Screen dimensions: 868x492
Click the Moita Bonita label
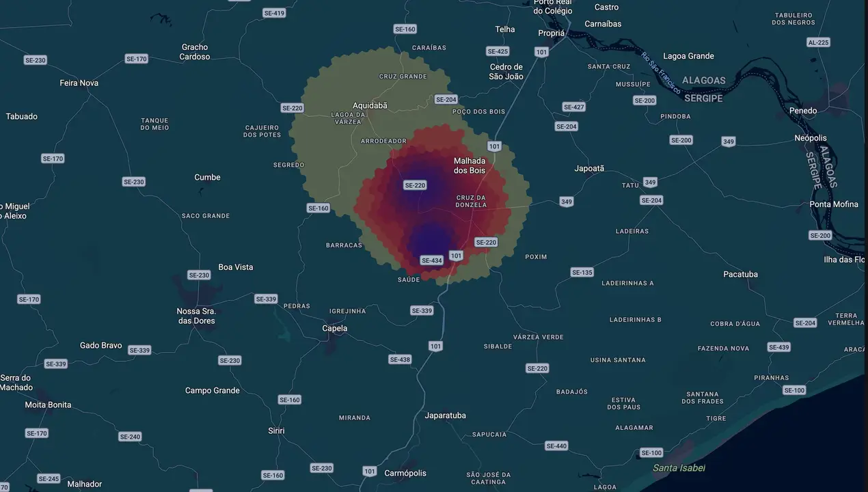[x=48, y=405]
